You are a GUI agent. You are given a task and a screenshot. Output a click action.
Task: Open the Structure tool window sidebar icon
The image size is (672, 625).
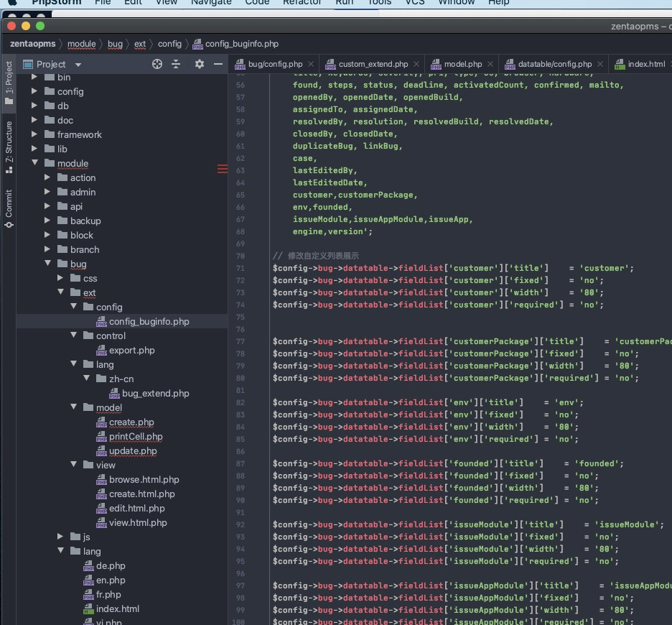[9, 147]
